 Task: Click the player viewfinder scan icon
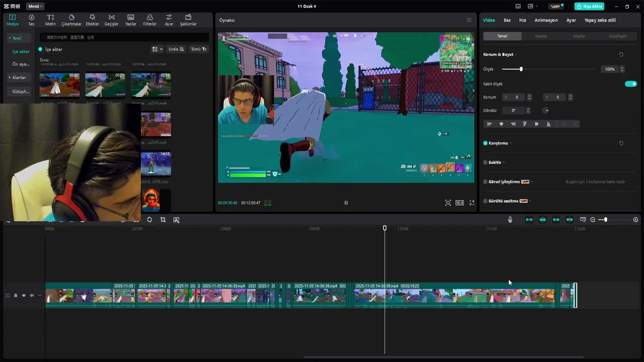pos(448,203)
